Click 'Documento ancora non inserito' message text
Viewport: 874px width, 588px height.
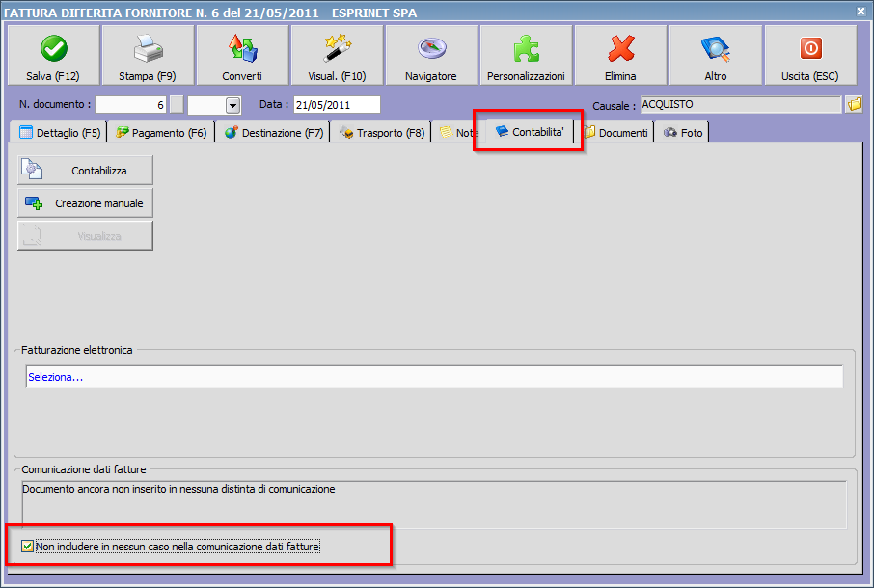(x=178, y=489)
